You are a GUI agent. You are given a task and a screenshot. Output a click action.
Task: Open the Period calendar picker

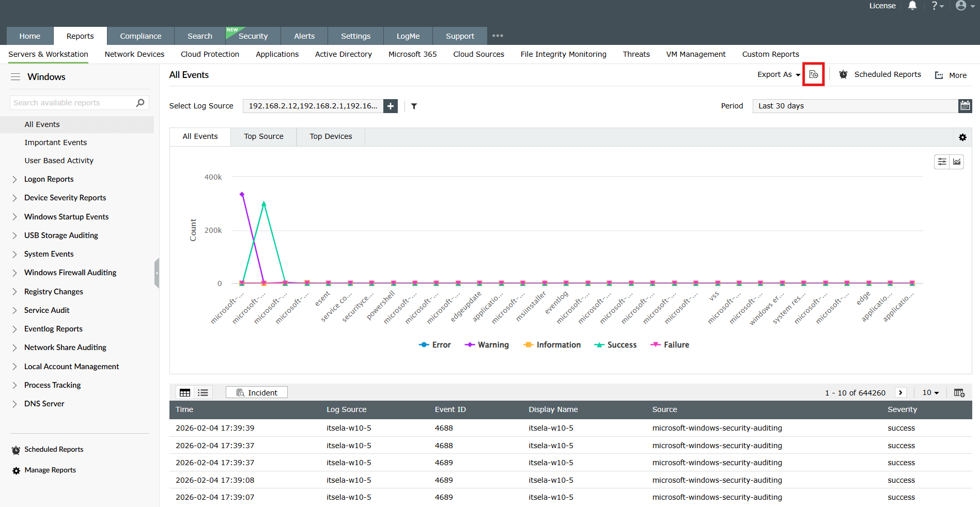(965, 106)
